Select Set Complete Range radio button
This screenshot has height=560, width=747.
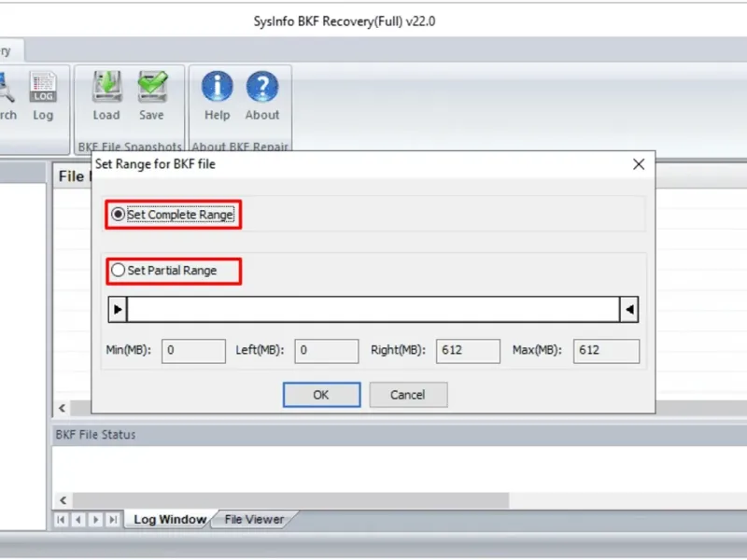118,215
